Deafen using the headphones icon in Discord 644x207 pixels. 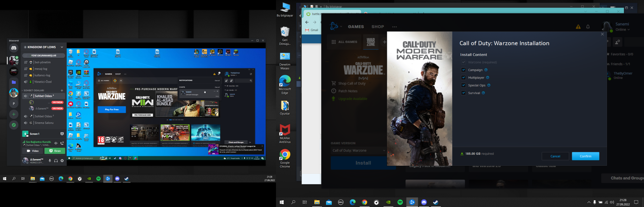[56, 161]
